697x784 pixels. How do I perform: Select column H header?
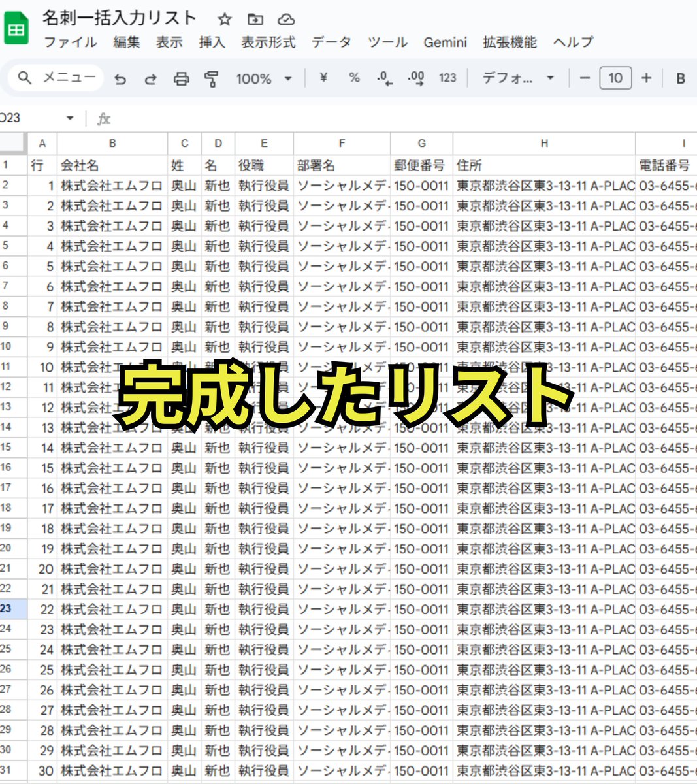(x=544, y=143)
